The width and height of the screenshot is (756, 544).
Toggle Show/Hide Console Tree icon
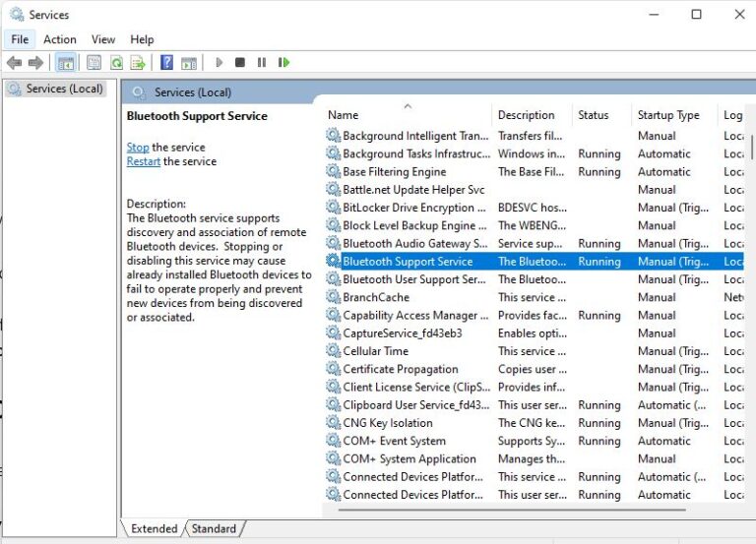point(65,63)
